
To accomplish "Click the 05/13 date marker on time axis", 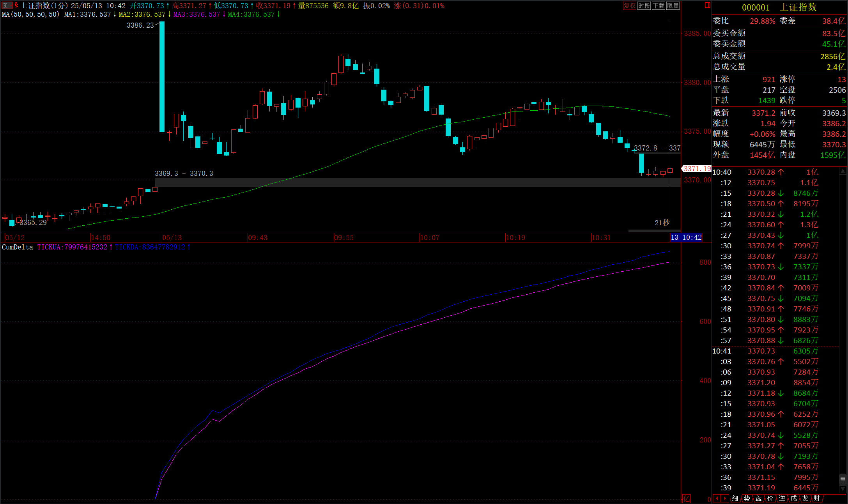I will pyautogui.click(x=172, y=238).
